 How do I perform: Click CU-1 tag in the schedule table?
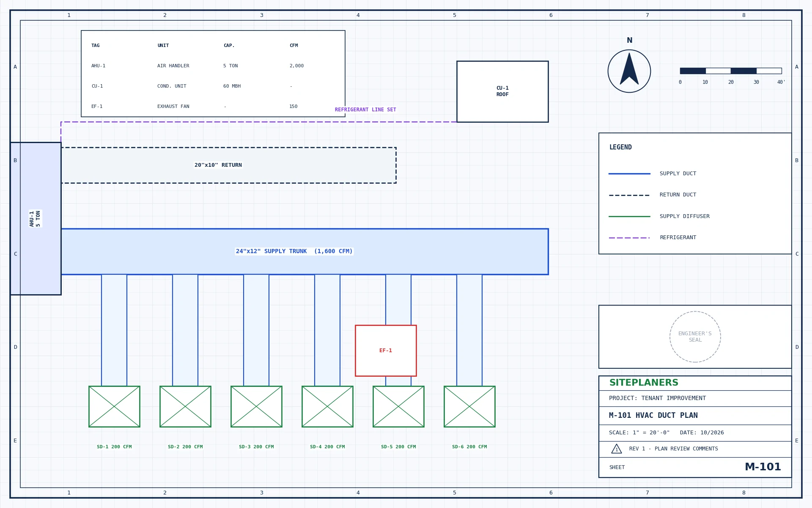97,86
